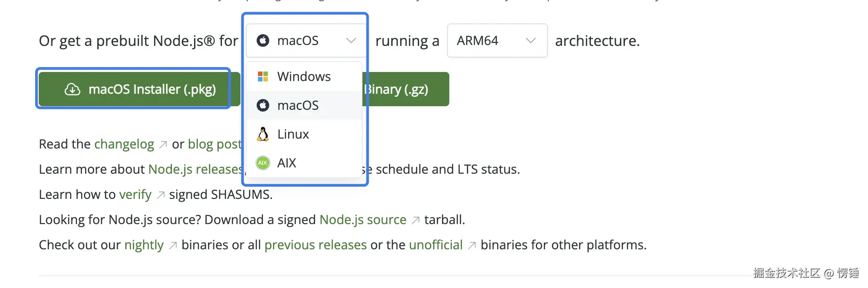Collapse the macOS operating system dropdown chevron
Viewport: 868px width, 288px height.
point(351,41)
